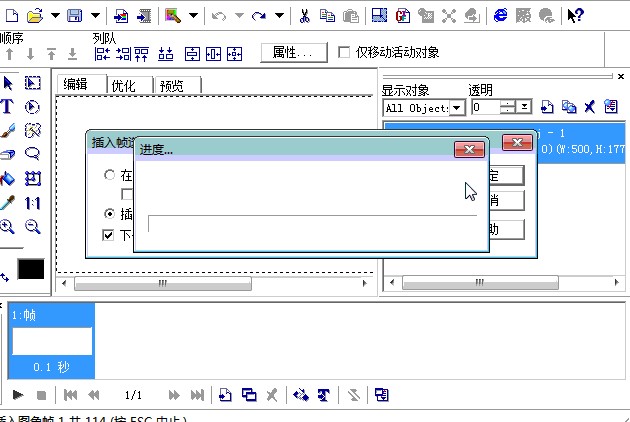Viewport: 630px width, 422px height.
Task: Click the 属性... button
Action: (293, 52)
